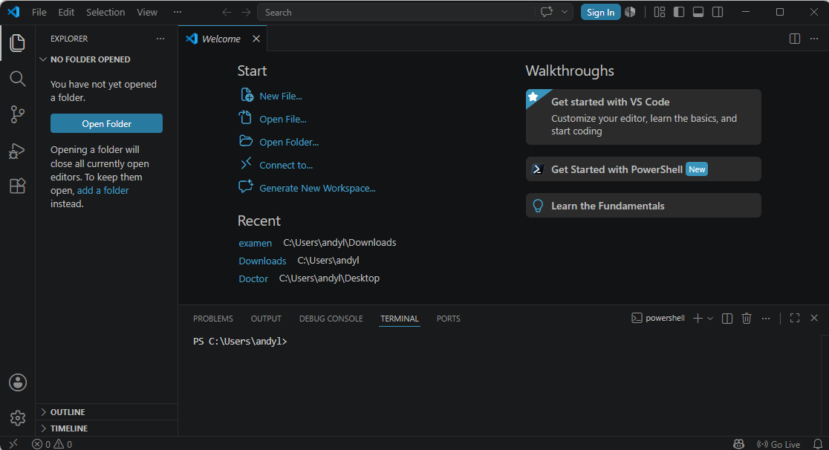Click the VS Code logo in title bar
Screen dimensions: 829x450
tap(13, 12)
